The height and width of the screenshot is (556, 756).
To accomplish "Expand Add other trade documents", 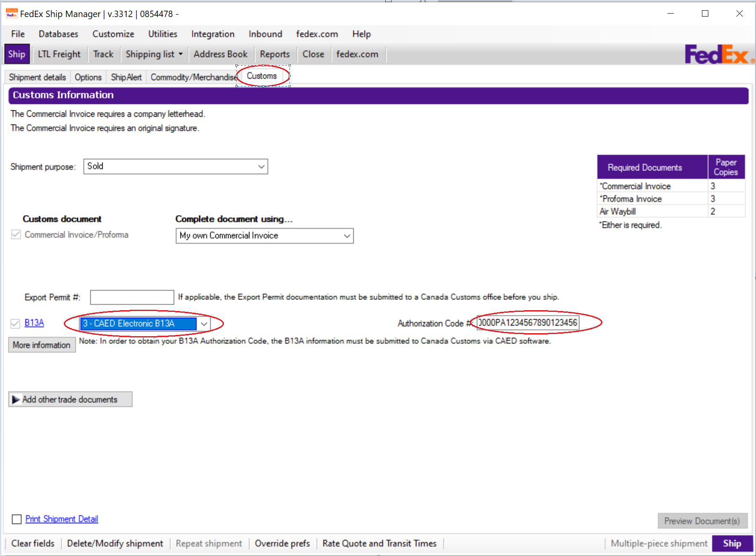I will tap(70, 400).
